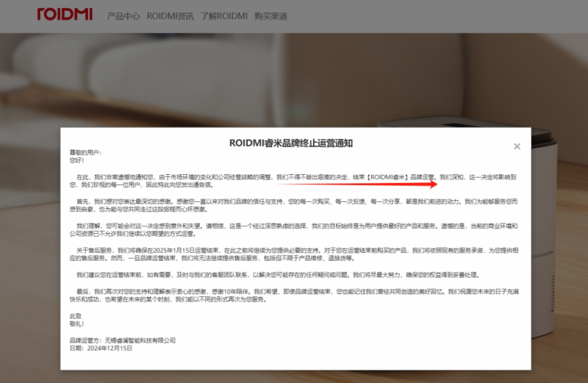
Task: Click the 此致 closing line
Action: point(76,317)
